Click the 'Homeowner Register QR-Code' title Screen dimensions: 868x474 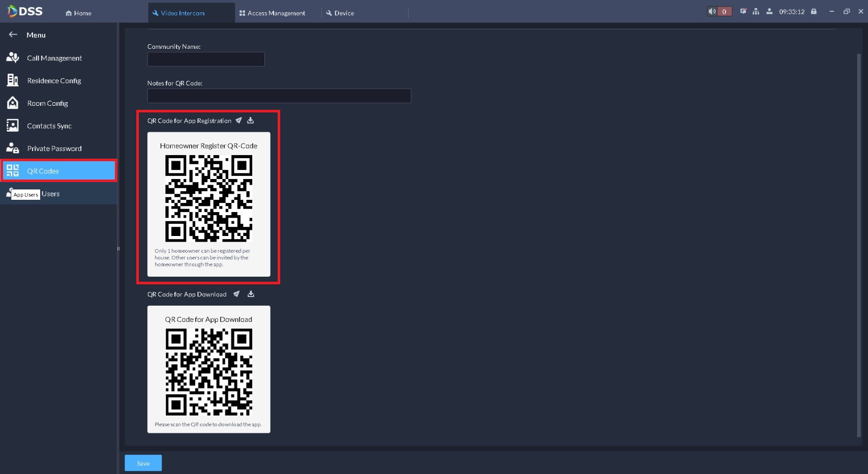click(x=208, y=146)
